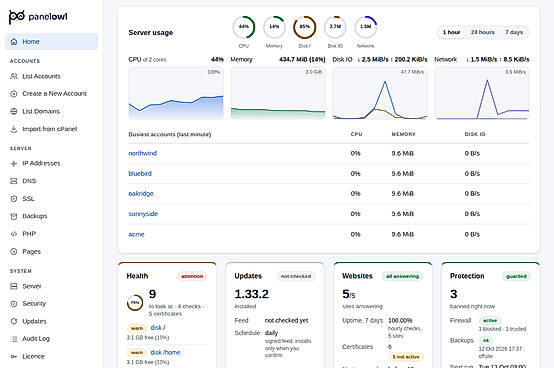Open the bluebird account link
This screenshot has height=368, width=554.
tap(140, 173)
